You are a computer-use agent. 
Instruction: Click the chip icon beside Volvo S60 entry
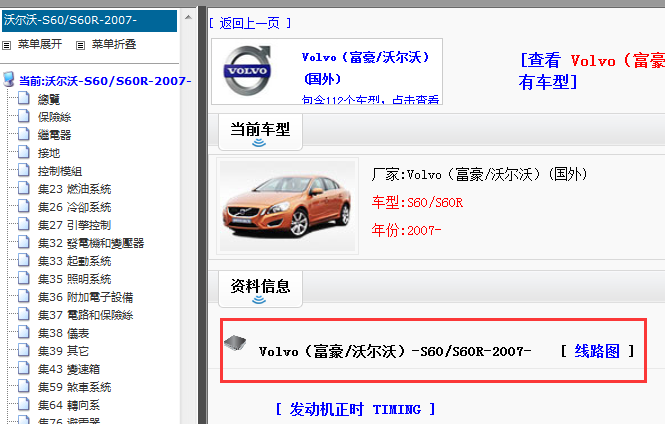[235, 343]
